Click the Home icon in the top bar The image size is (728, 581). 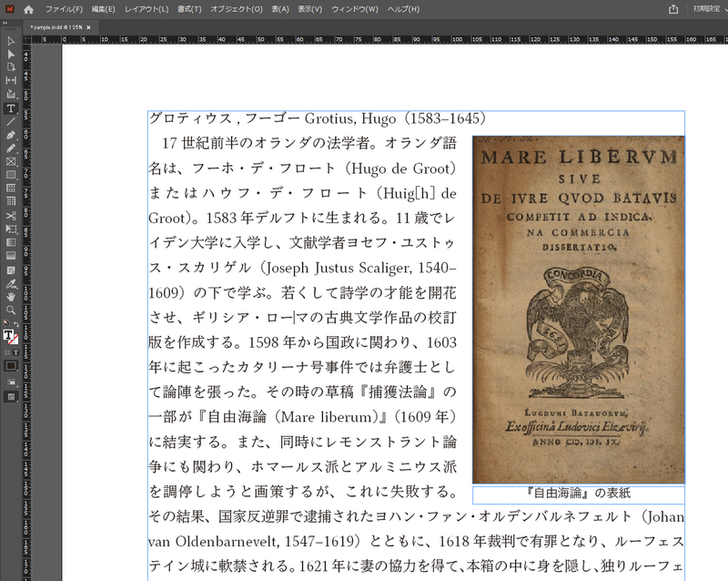point(28,9)
